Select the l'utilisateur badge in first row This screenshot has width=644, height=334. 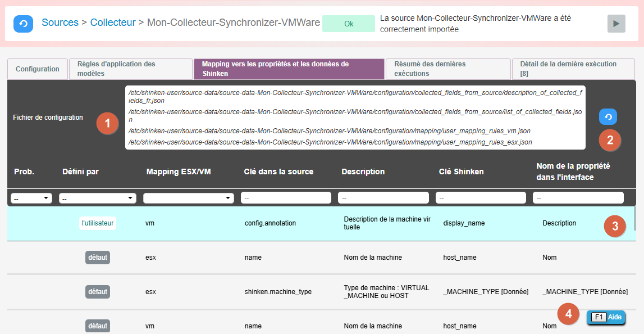click(98, 223)
